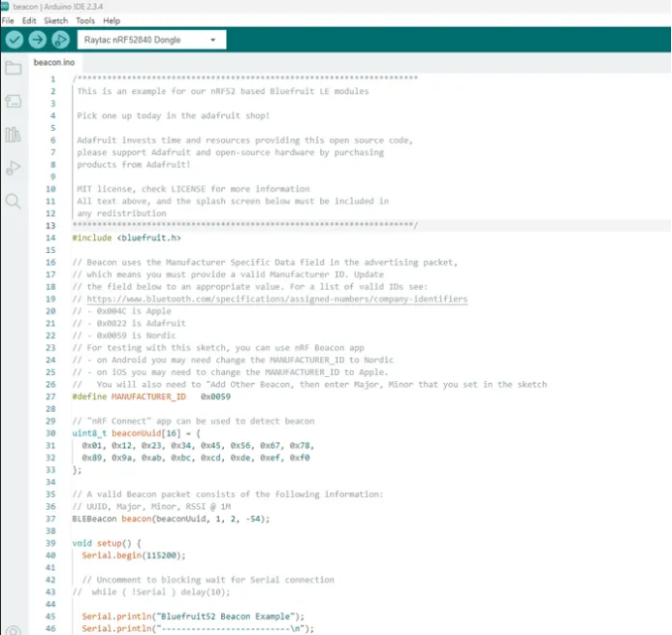
Task: Click 'any redistribution' comment line
Action: tap(122, 213)
